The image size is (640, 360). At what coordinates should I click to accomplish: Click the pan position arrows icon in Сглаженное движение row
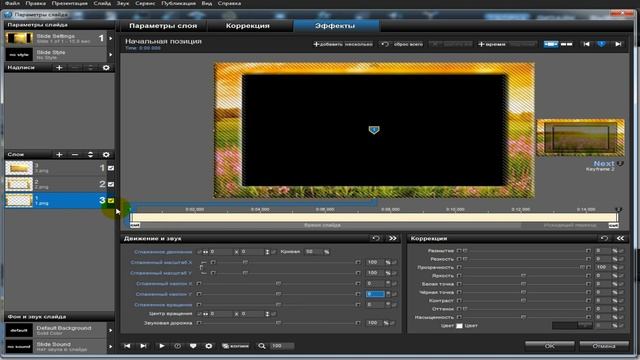click(x=205, y=252)
